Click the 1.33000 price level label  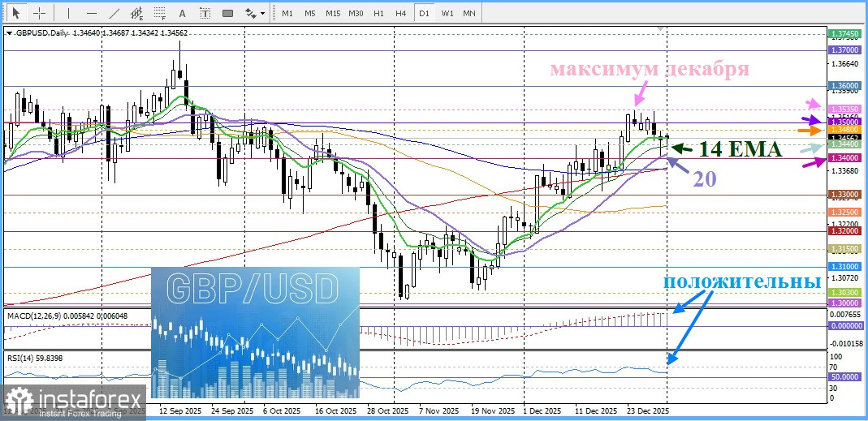pos(844,195)
